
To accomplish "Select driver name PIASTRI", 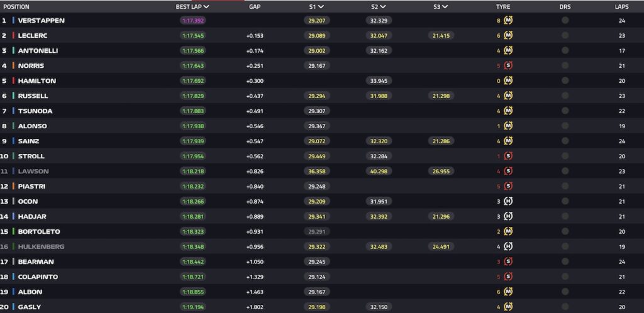I will point(31,186).
